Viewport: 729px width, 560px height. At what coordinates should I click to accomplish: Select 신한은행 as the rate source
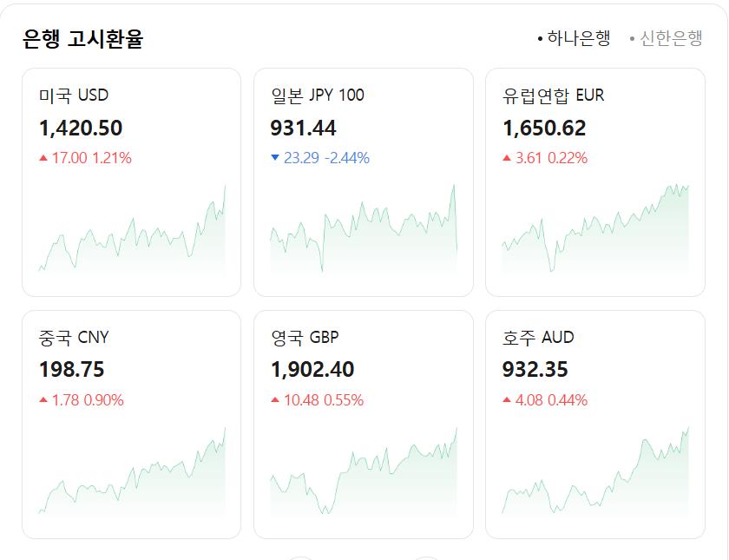[x=670, y=38]
